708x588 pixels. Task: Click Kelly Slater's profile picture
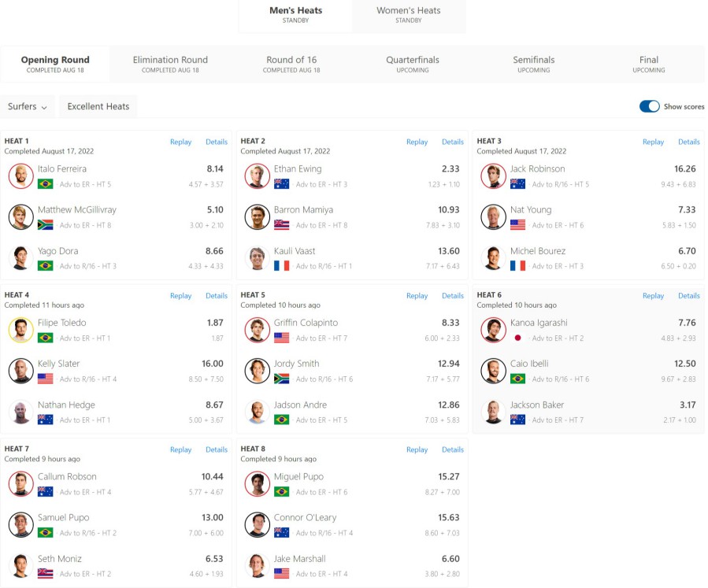pyautogui.click(x=20, y=371)
